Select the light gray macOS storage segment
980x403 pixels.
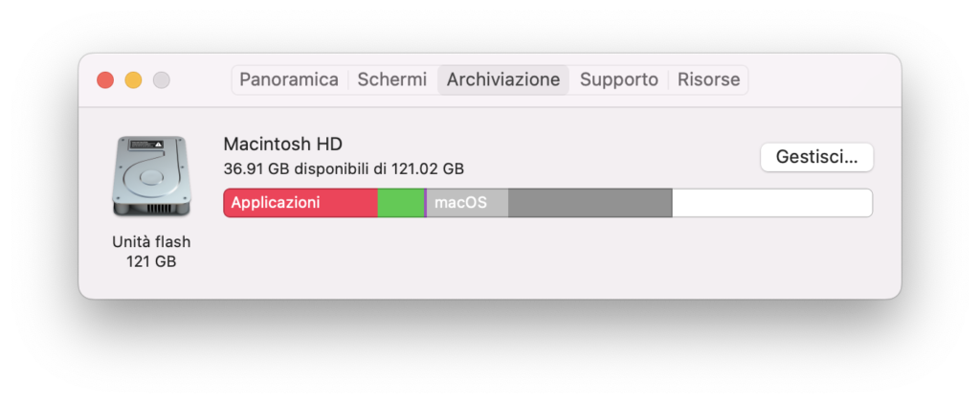click(x=467, y=203)
